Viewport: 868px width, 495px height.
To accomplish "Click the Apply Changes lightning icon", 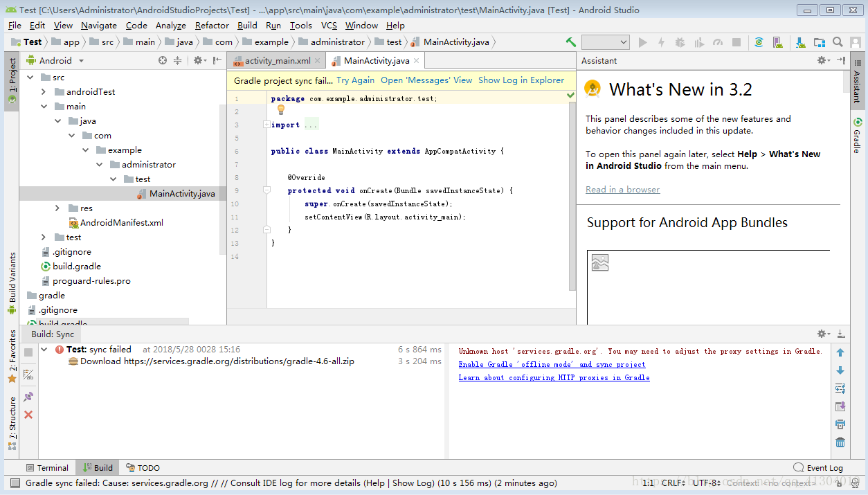I will click(661, 42).
